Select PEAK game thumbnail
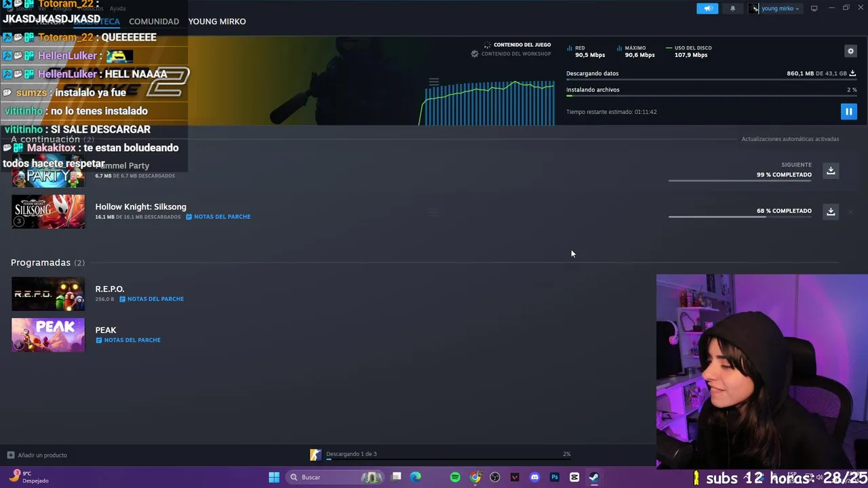The image size is (868, 488). tap(48, 335)
